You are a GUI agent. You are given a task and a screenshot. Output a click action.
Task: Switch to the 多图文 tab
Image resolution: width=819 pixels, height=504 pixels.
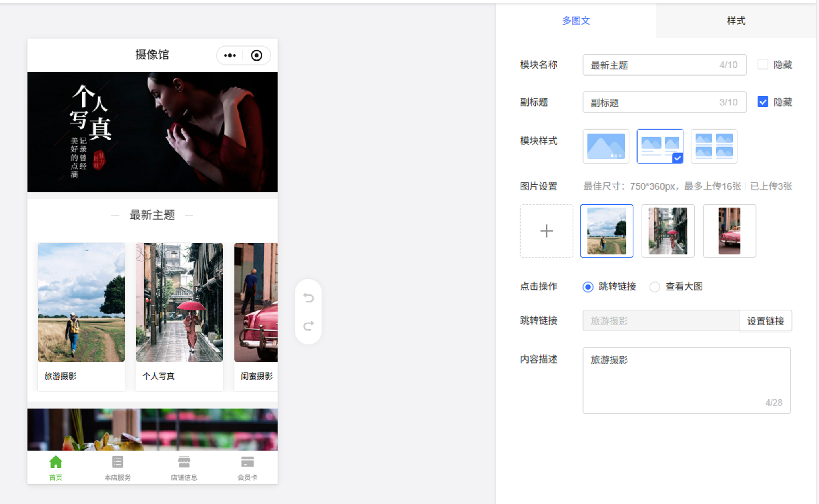576,21
